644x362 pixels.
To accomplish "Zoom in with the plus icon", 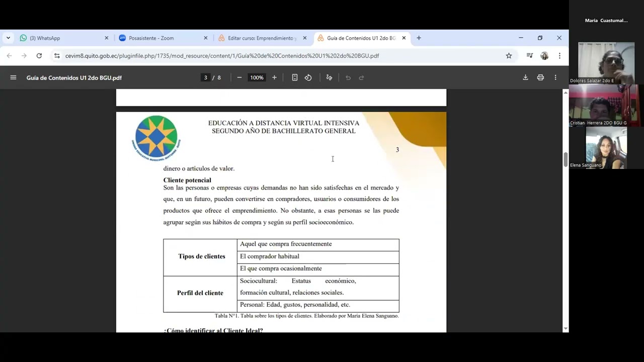I will [x=274, y=77].
